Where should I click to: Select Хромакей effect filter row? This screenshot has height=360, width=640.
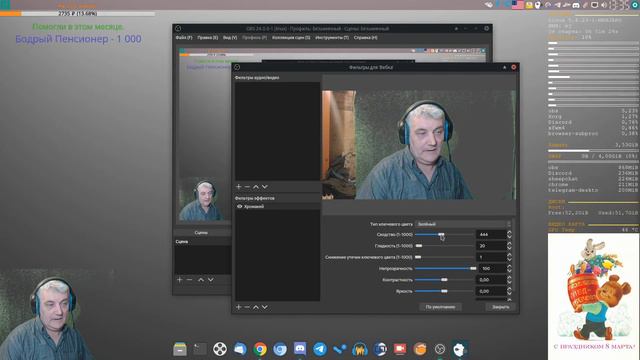coord(278,207)
